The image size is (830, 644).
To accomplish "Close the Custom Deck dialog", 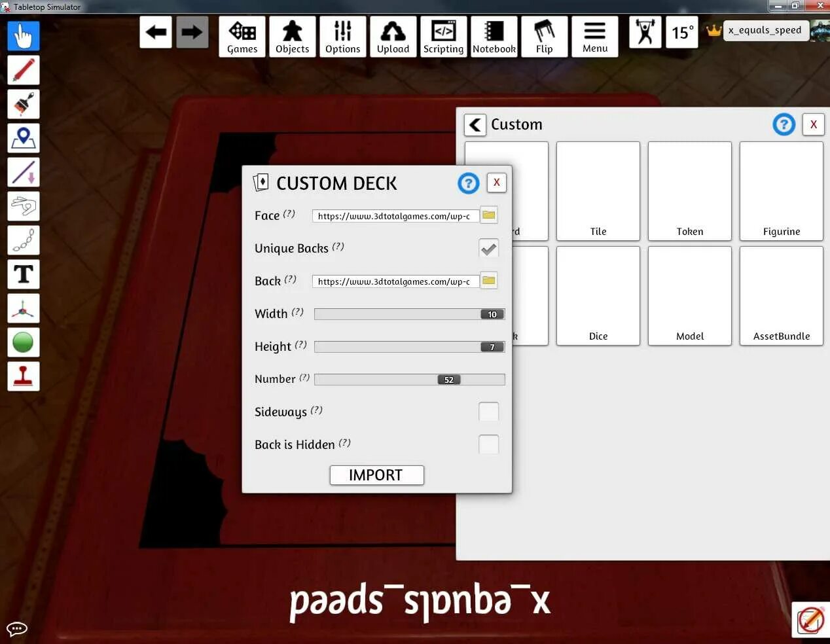I will pyautogui.click(x=497, y=183).
